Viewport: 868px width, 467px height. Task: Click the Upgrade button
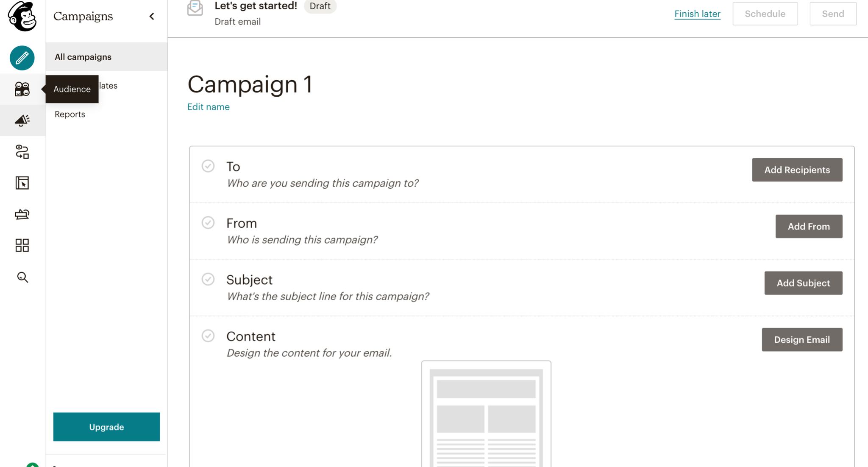pyautogui.click(x=106, y=427)
